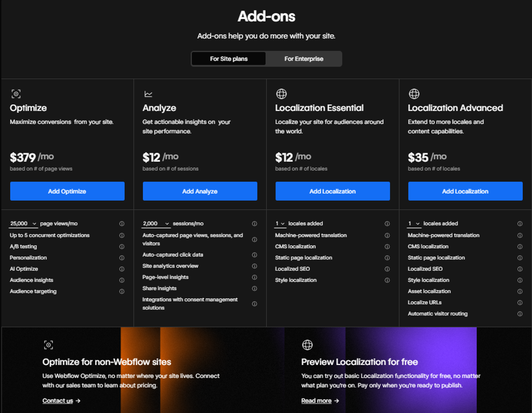The width and height of the screenshot is (532, 413).
Task: Show info for Site analytics overview
Action: (254, 266)
